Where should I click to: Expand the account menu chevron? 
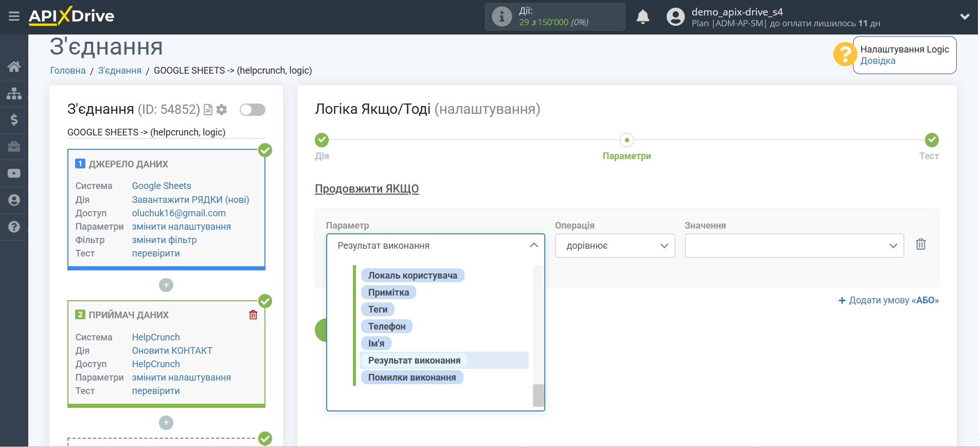point(965,16)
